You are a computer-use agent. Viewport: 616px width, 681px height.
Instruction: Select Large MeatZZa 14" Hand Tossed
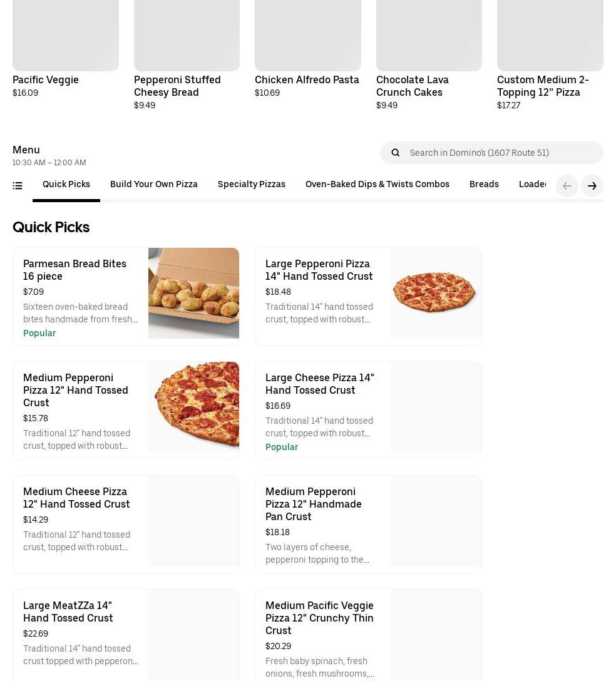(68, 612)
